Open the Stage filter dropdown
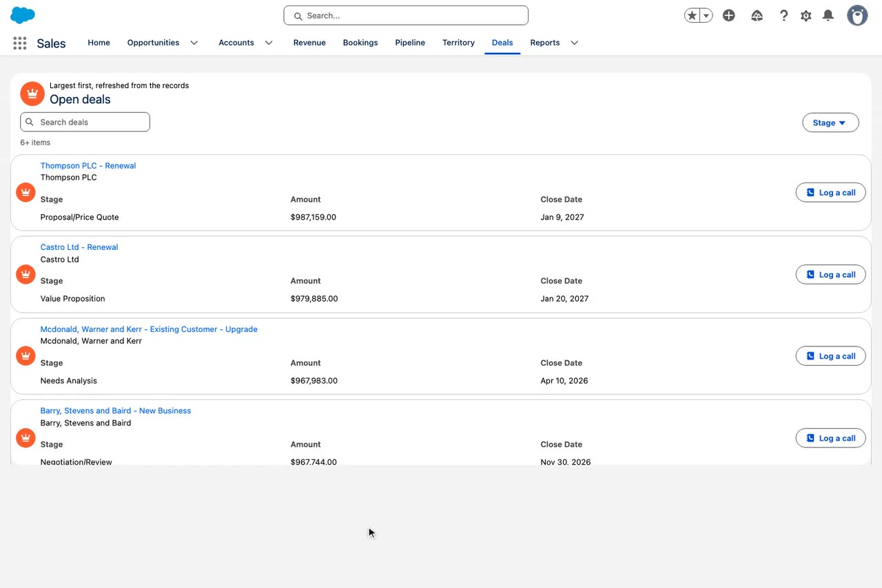The width and height of the screenshot is (882, 588). pyautogui.click(x=830, y=123)
